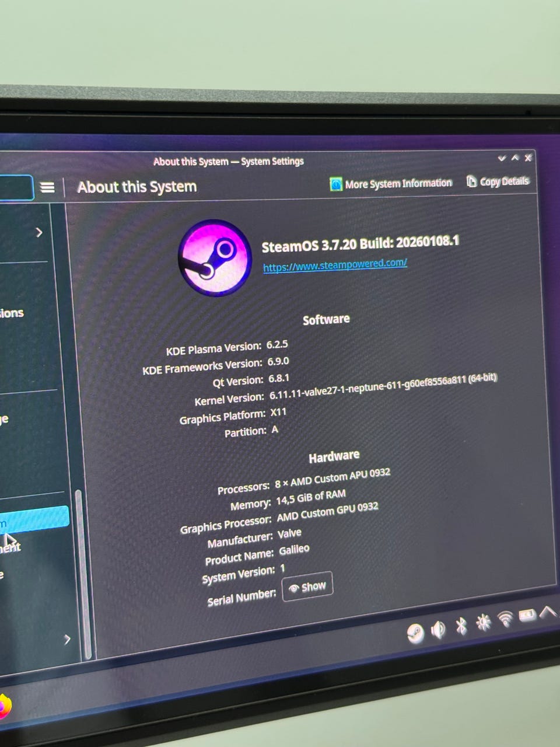
Task: Open the Wi-Fi network tray icon
Action: (505, 619)
